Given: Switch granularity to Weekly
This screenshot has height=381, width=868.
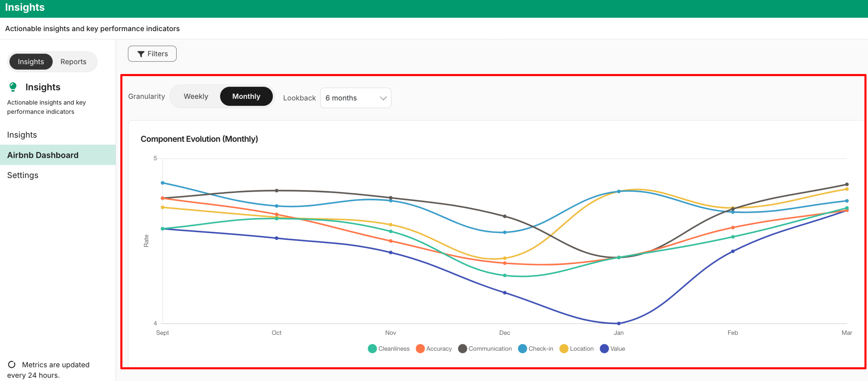Looking at the screenshot, I should click(196, 96).
